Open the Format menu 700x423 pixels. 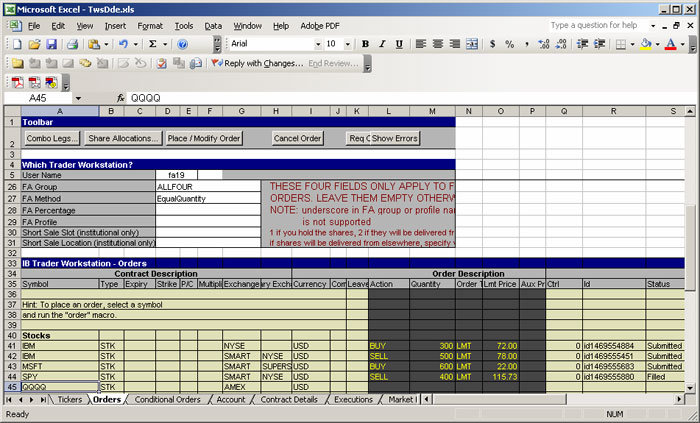(150, 26)
